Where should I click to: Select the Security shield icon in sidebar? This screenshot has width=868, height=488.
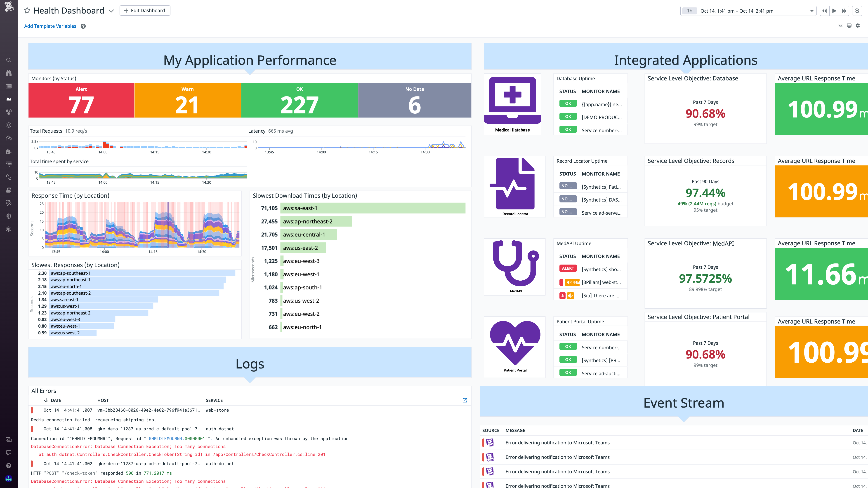pos(9,216)
